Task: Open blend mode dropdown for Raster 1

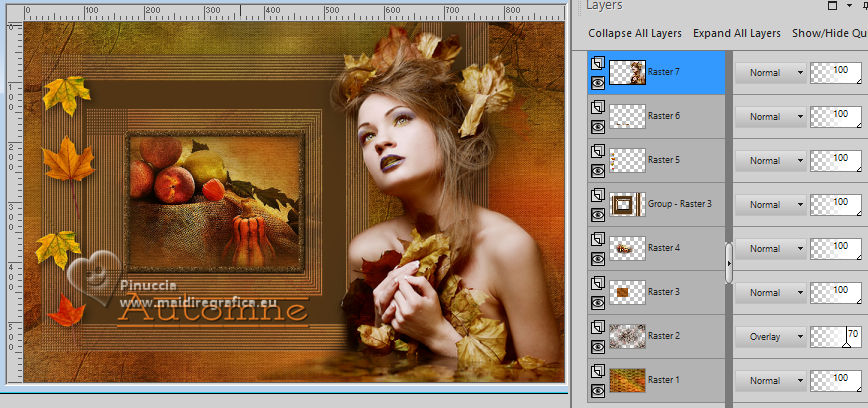Action: coord(771,380)
